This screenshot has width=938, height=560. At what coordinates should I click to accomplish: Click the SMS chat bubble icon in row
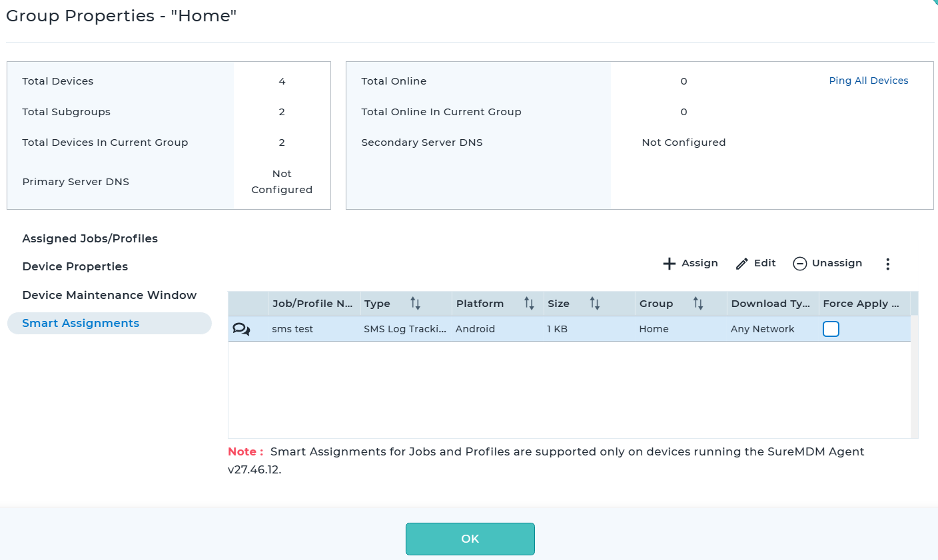(241, 329)
